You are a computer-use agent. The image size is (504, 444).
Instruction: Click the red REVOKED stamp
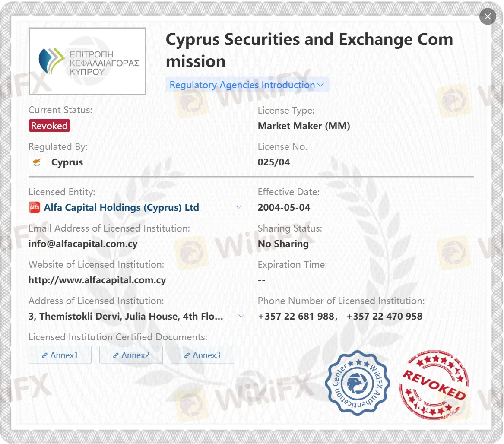(434, 385)
